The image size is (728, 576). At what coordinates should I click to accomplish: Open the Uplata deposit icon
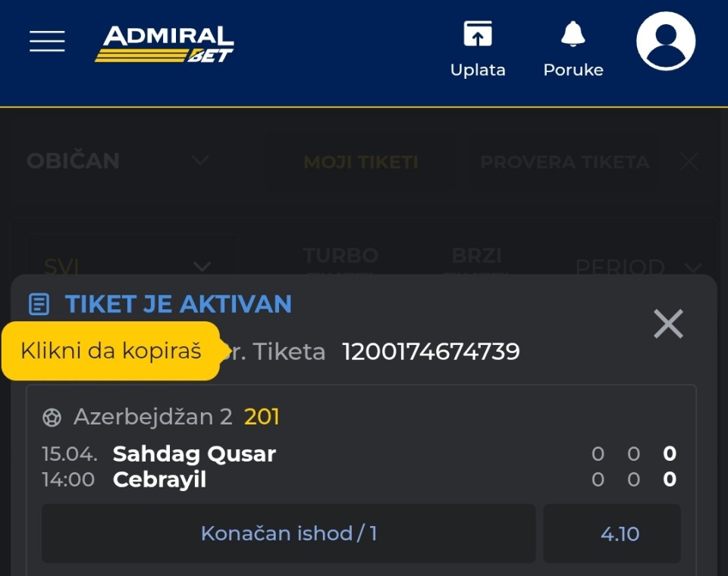coord(478,49)
